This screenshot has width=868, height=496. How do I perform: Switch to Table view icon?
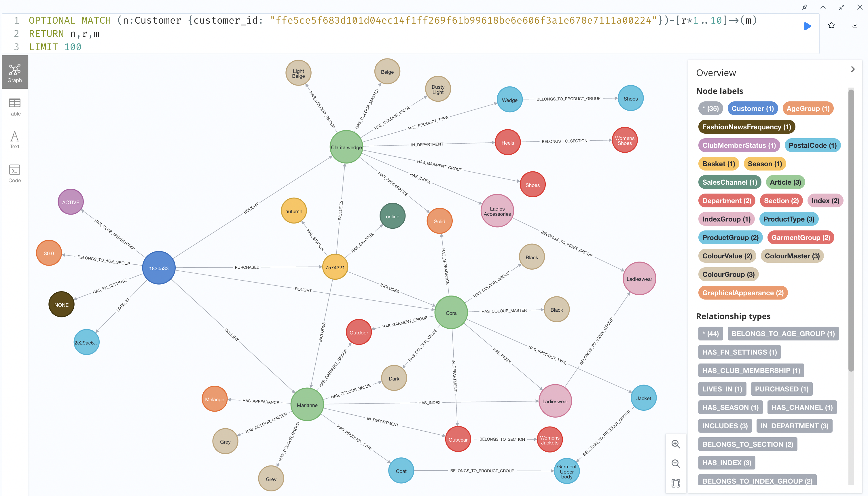click(x=15, y=104)
